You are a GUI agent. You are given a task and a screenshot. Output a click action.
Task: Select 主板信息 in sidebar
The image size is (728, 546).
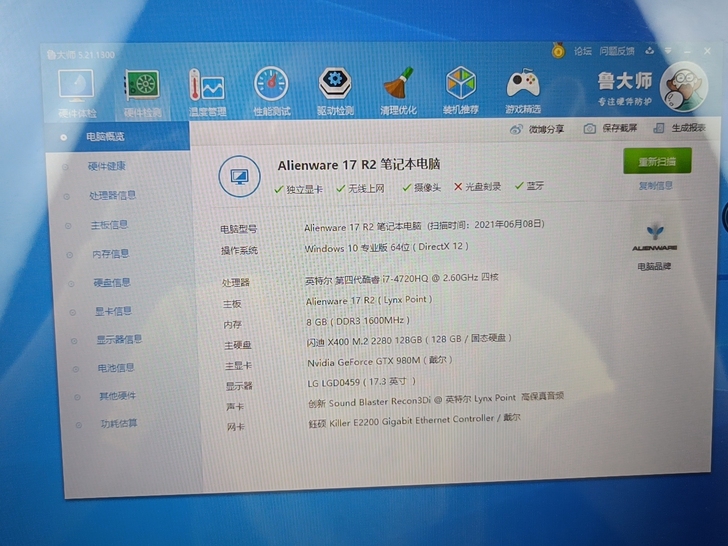click(109, 225)
